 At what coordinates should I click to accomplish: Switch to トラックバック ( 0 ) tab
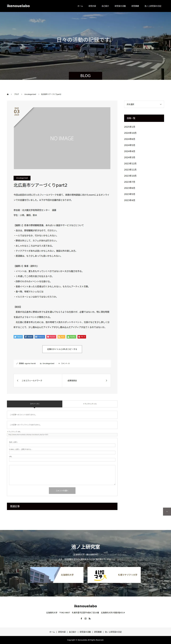point(90,404)
